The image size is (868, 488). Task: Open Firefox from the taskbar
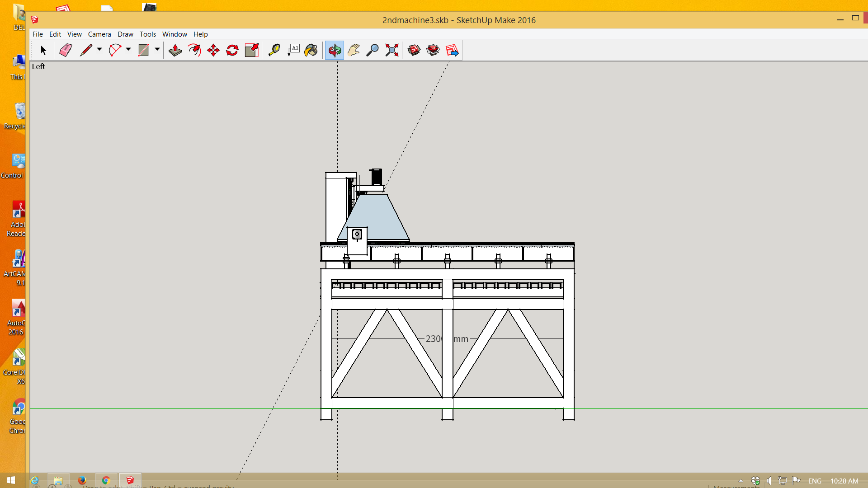(x=82, y=480)
